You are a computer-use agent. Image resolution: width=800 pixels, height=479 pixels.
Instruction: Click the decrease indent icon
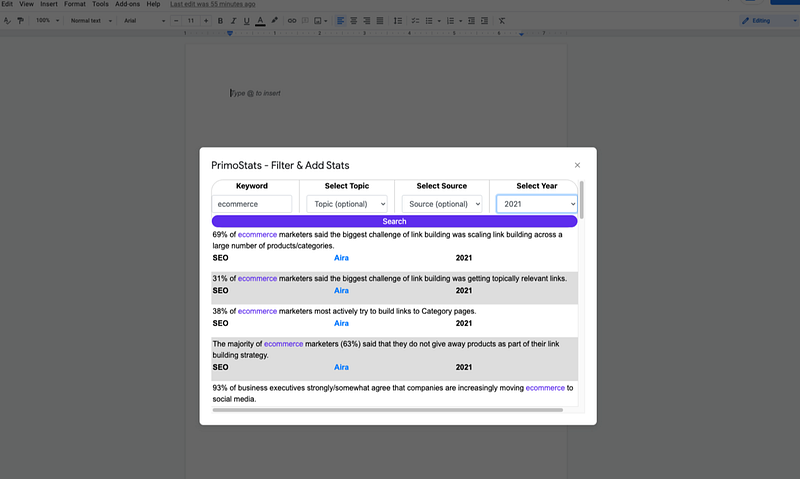pos(471,21)
